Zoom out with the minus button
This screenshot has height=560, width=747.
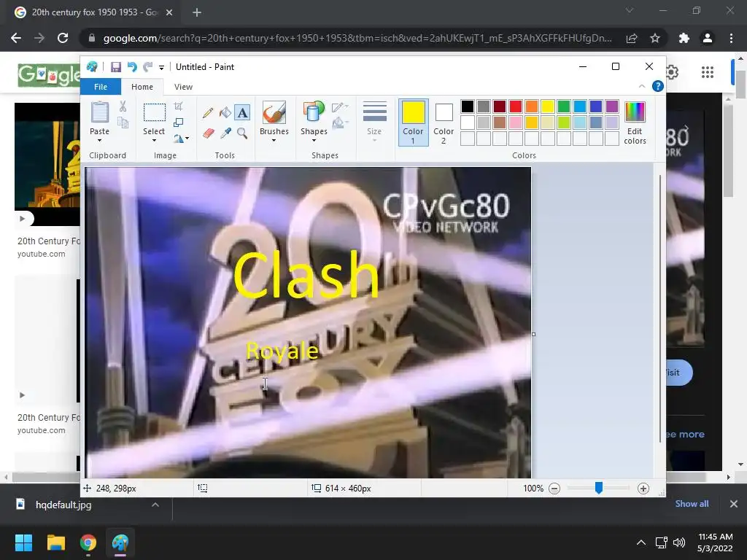click(x=554, y=489)
